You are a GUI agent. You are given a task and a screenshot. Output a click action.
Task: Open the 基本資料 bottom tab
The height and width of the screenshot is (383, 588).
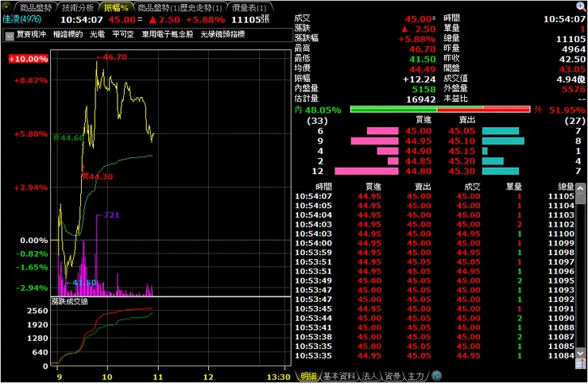pos(339,376)
